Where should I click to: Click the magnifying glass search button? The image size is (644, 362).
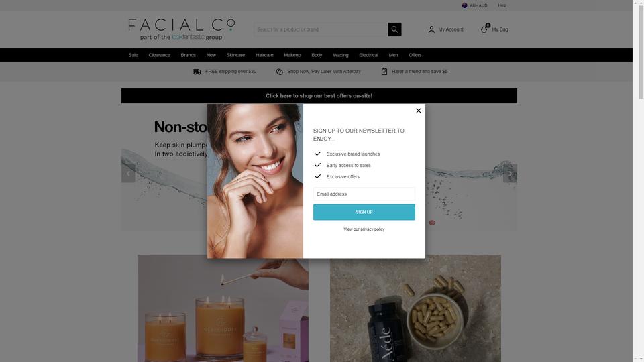(394, 29)
